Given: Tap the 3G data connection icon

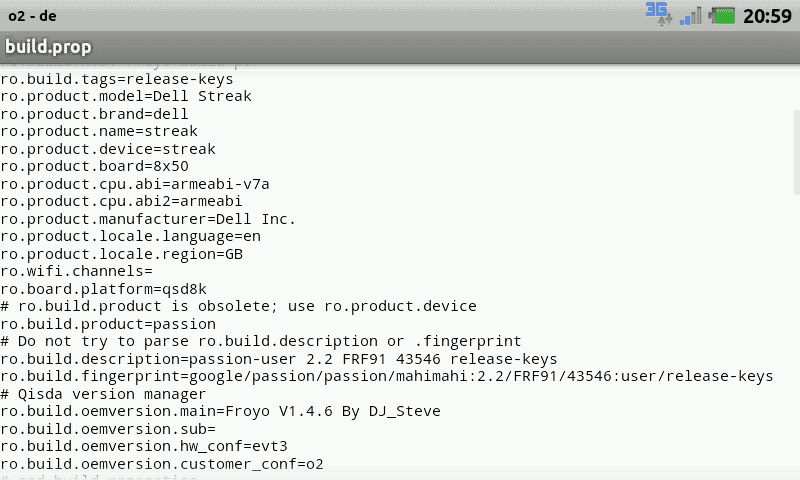Looking at the screenshot, I should (x=659, y=15).
